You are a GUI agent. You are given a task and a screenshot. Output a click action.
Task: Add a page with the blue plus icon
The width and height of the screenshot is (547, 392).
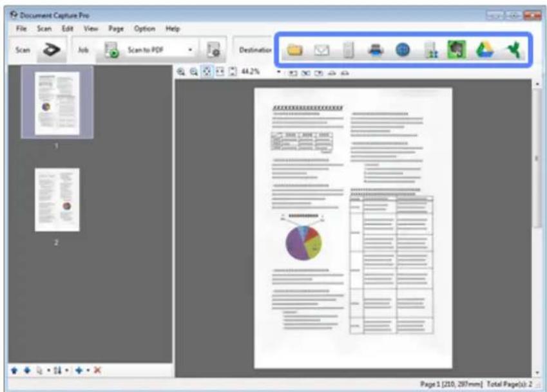pos(79,370)
